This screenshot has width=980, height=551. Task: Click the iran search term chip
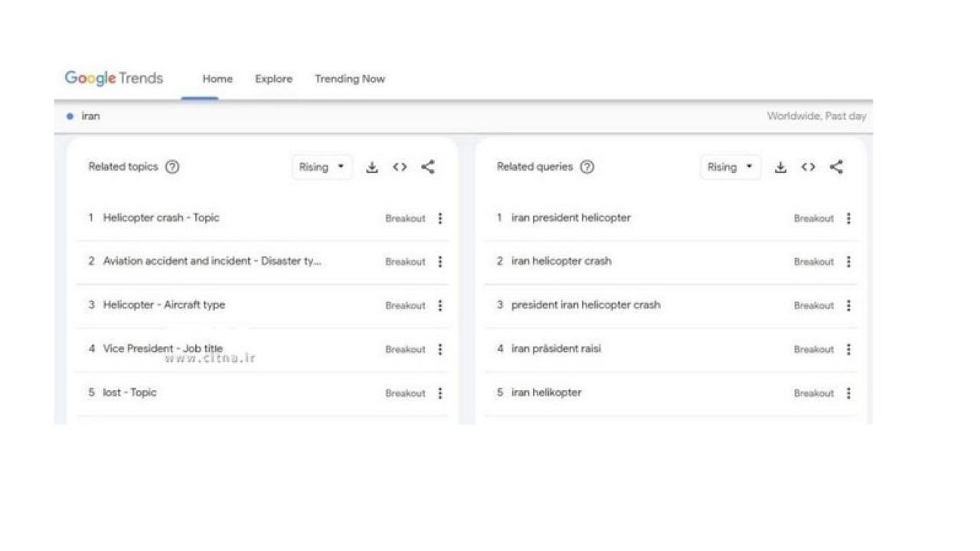(x=83, y=116)
